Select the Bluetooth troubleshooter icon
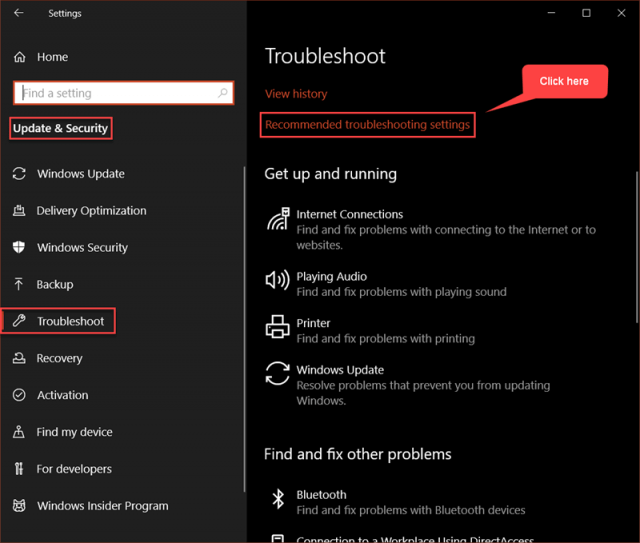Screen dimensions: 640x543 pos(278,498)
